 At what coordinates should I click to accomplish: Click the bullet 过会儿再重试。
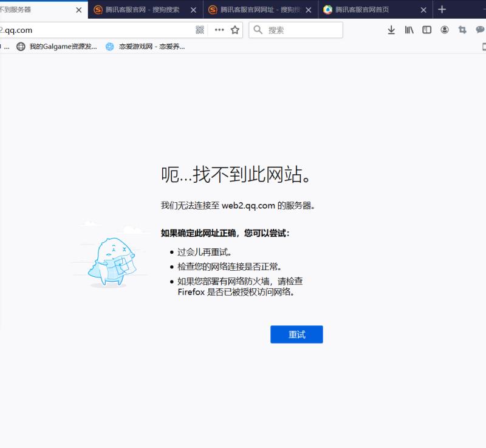coord(204,252)
